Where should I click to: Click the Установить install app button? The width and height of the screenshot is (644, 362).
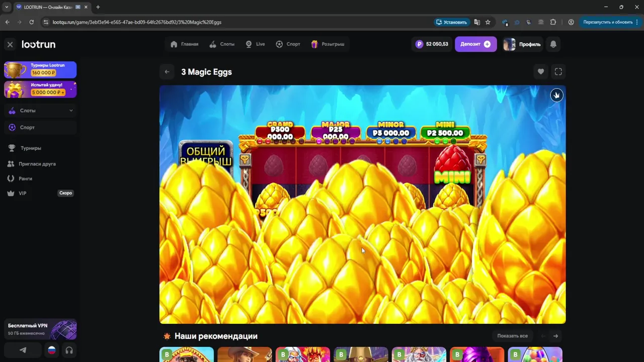coord(451,22)
